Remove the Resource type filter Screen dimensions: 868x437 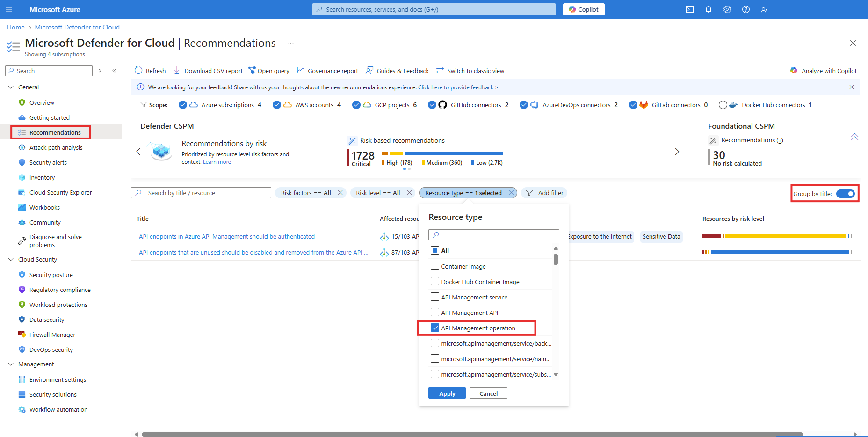(511, 193)
